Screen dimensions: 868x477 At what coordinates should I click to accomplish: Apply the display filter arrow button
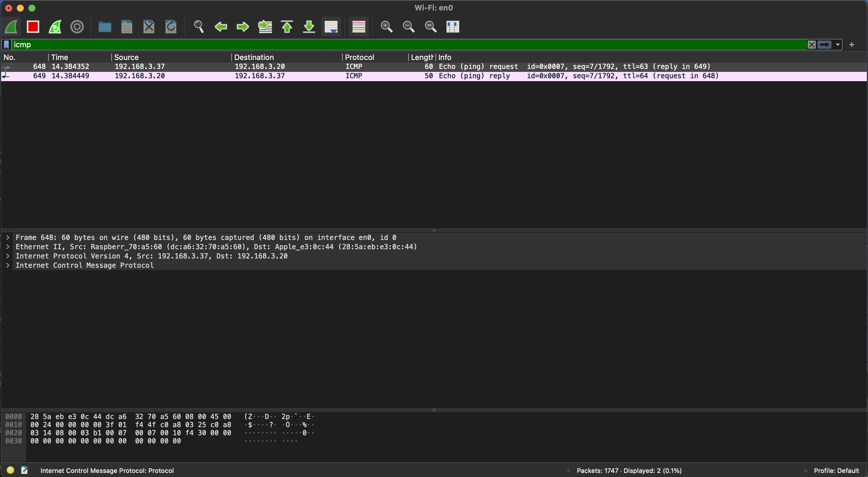tap(824, 44)
